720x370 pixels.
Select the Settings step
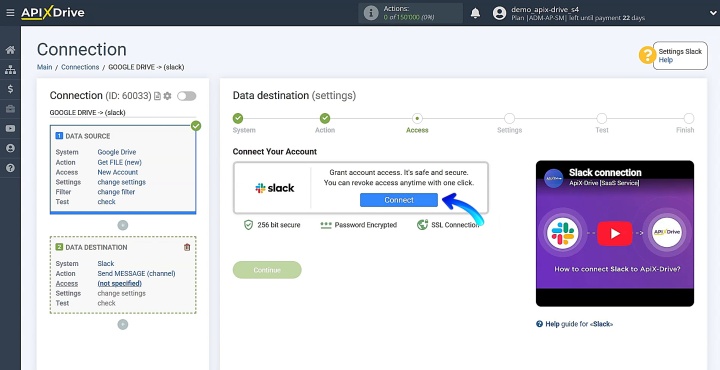tap(509, 118)
